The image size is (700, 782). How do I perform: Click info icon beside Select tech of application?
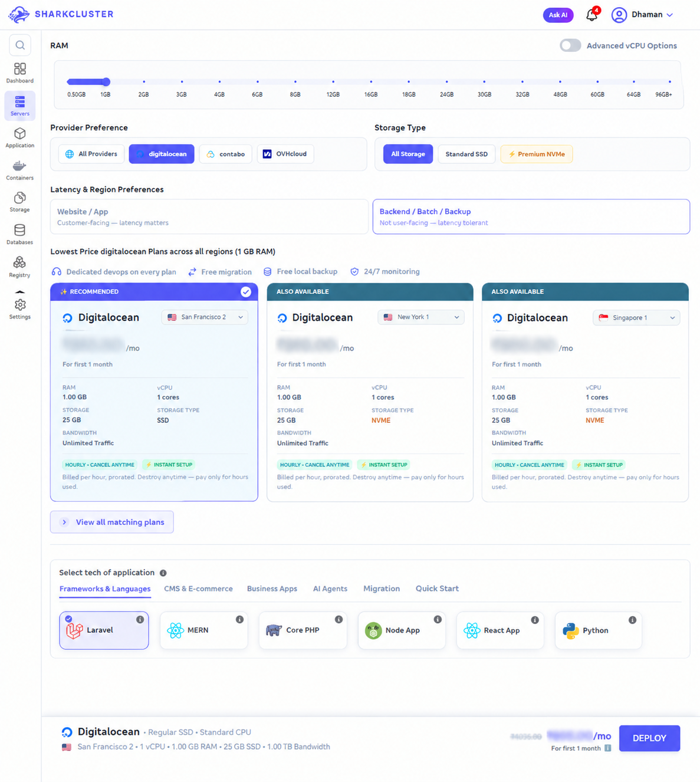(163, 573)
